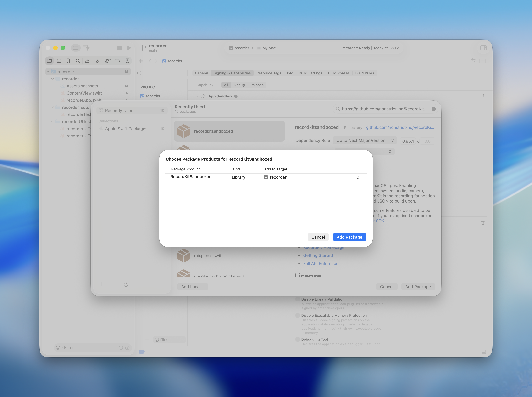Open the RecordKit GitHub repository link
532x397 pixels.
[400, 127]
